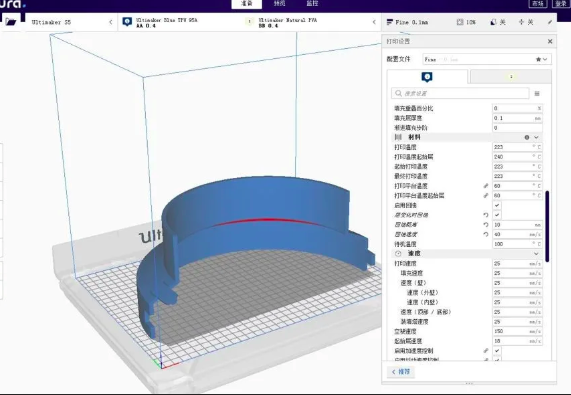571x395 pixels.
Task: Reset the retraction distance value (10 mm)
Action: click(x=485, y=225)
